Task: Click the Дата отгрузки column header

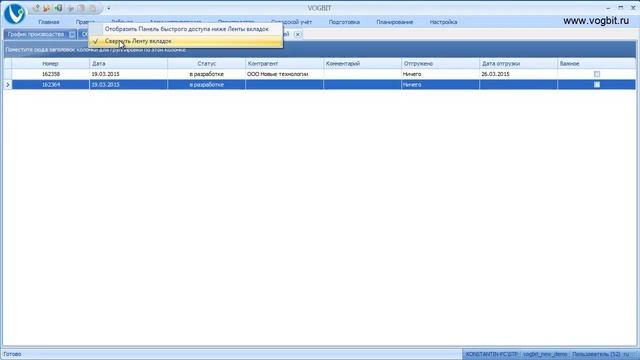Action: 518,64
